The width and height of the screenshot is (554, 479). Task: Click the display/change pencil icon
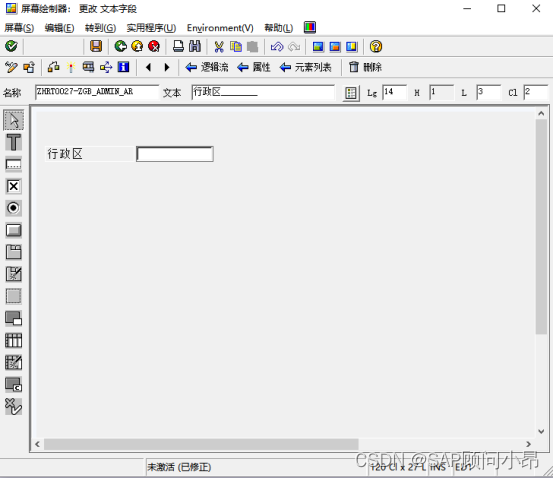11,67
